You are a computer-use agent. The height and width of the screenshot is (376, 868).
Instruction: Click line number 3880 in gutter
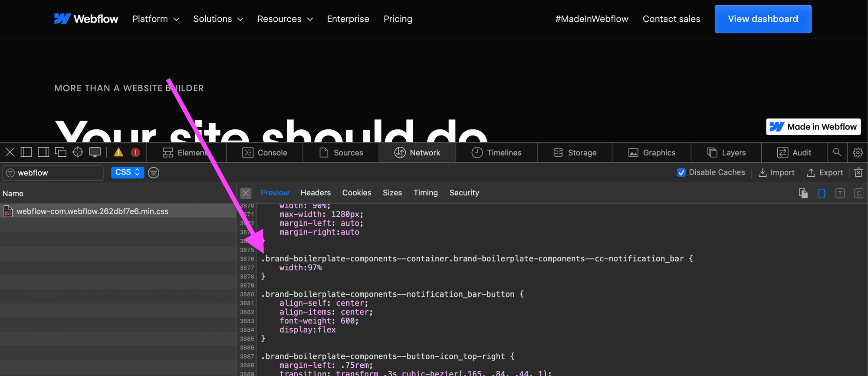[x=247, y=294]
